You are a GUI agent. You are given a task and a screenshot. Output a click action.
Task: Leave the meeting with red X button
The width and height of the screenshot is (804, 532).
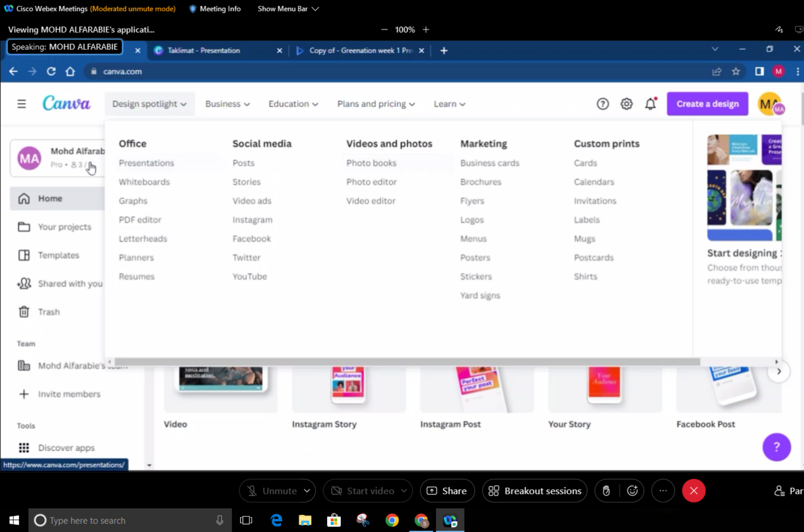(x=694, y=491)
